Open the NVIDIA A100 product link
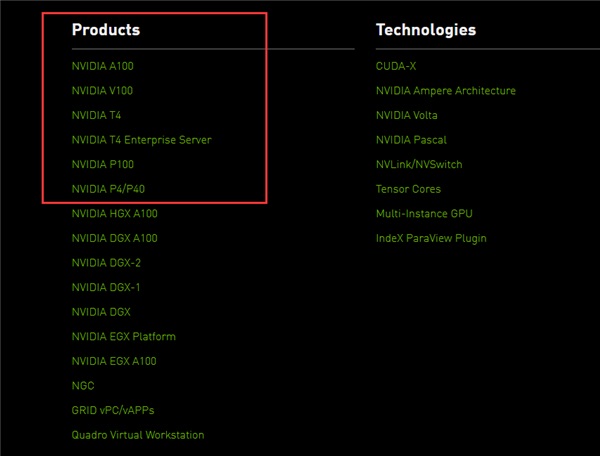The width and height of the screenshot is (600, 456). click(102, 66)
